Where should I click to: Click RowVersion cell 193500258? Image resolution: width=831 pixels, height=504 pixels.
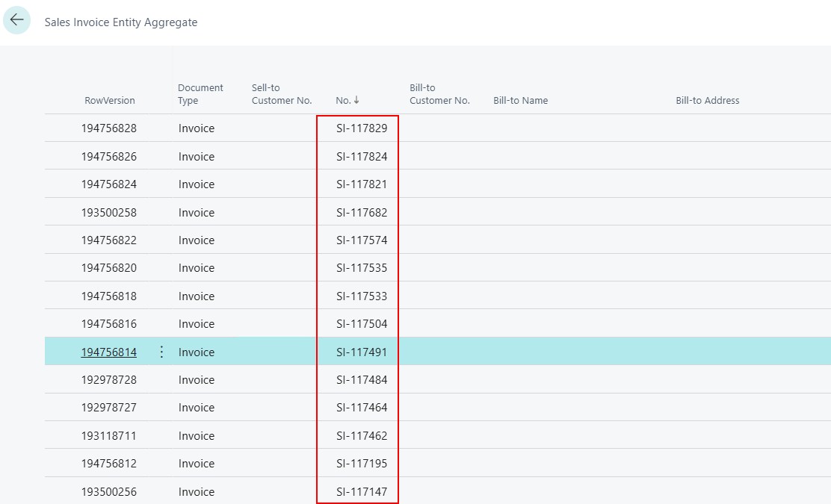pos(108,213)
